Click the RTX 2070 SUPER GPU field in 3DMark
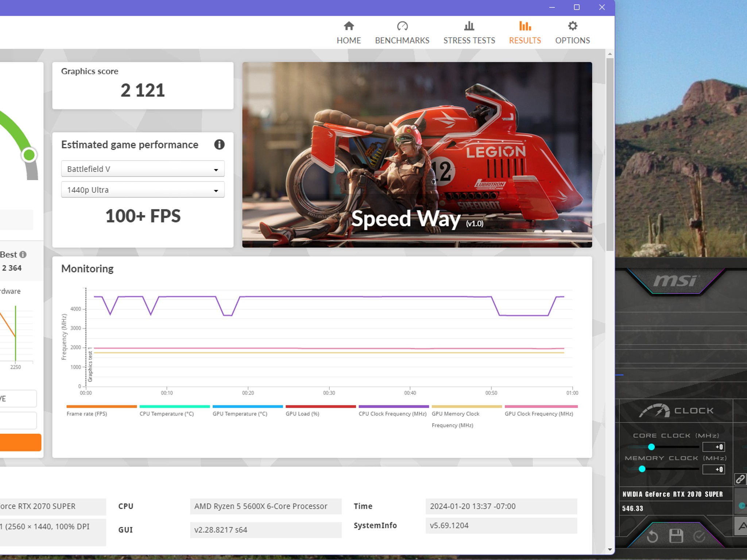The height and width of the screenshot is (560, 747). point(53,506)
